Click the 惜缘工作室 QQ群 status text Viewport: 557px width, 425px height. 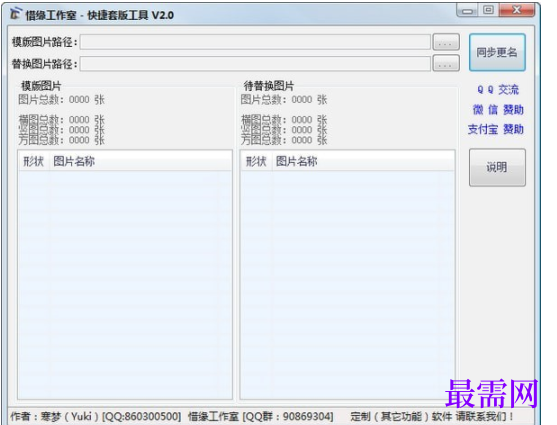(x=261, y=416)
